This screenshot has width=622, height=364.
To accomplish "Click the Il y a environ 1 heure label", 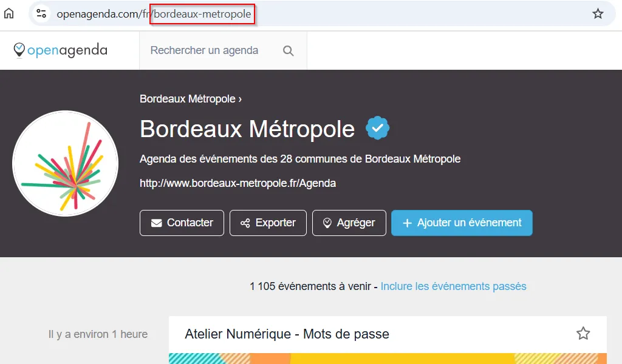I will coord(98,334).
